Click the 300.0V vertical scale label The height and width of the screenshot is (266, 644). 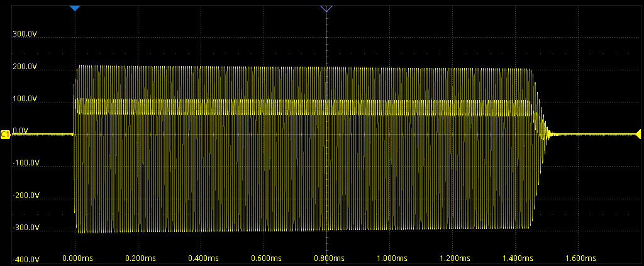(25, 35)
